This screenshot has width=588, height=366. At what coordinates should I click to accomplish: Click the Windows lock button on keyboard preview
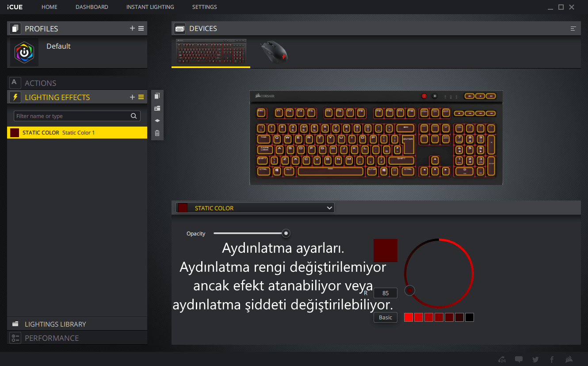pos(435,96)
